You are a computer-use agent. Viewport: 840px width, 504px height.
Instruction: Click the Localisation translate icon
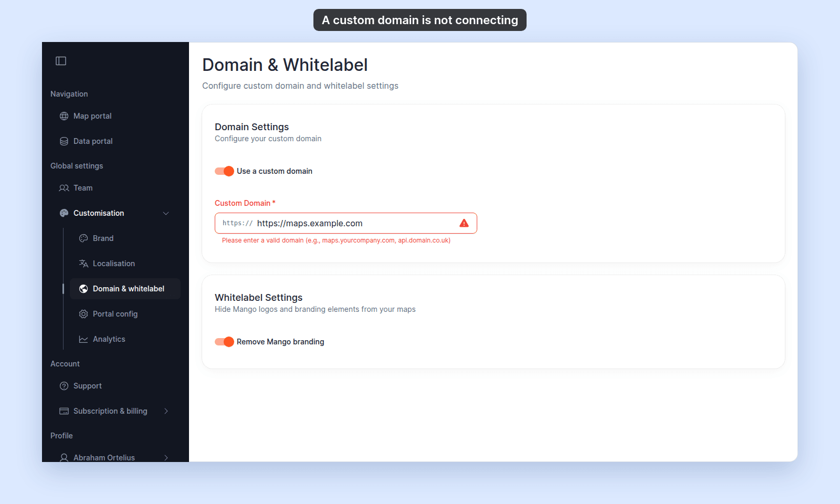pyautogui.click(x=83, y=264)
